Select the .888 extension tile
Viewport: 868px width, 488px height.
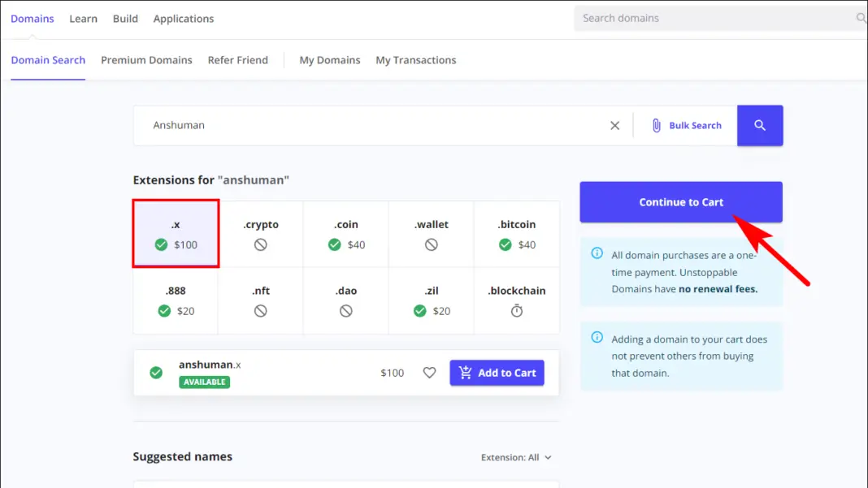coord(175,300)
